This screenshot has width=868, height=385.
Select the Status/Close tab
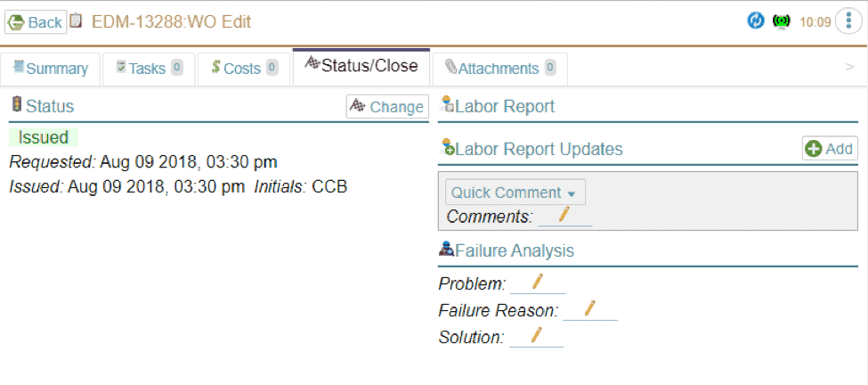[x=361, y=66]
